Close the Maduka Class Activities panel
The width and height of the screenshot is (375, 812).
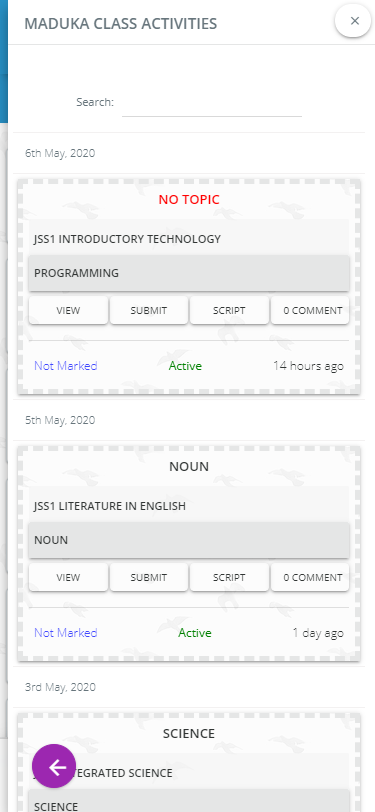[354, 21]
